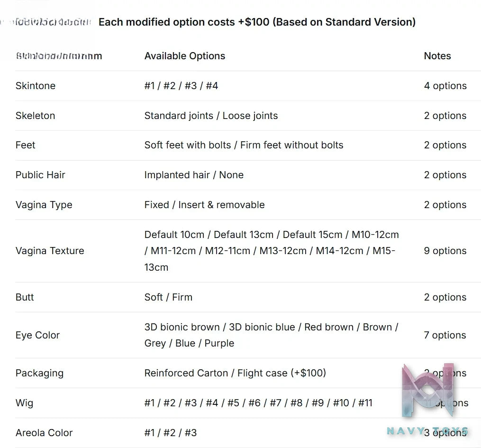Select the Skintone row label
The height and width of the screenshot is (448, 481).
click(x=36, y=86)
